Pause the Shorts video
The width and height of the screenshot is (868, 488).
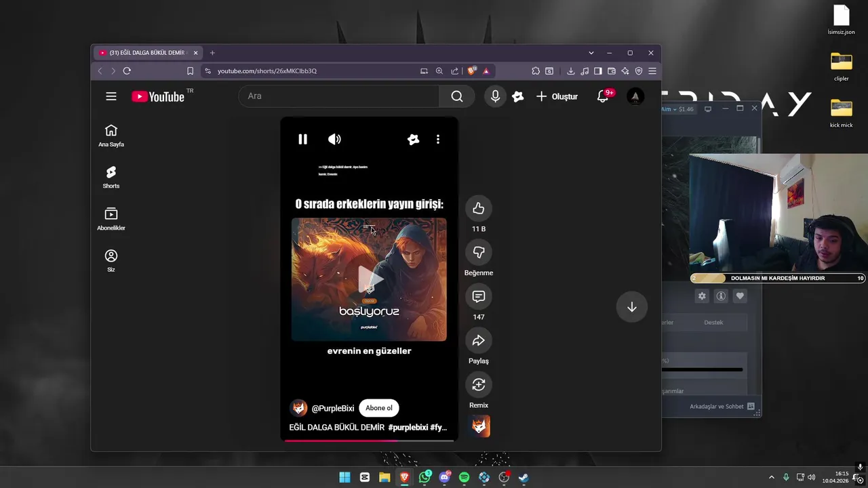click(302, 139)
